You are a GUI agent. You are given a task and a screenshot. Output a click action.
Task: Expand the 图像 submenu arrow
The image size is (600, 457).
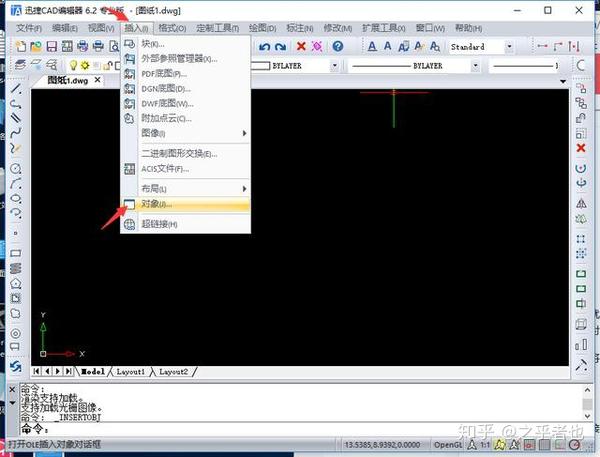click(x=244, y=133)
